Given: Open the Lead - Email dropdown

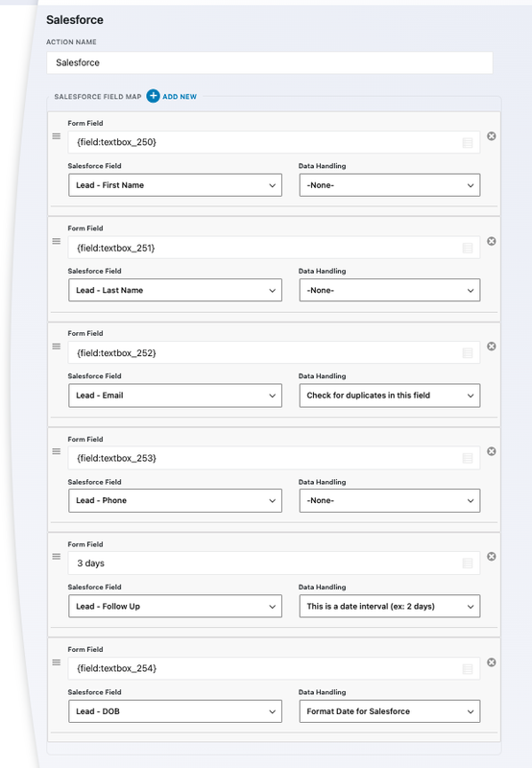Looking at the screenshot, I should coord(175,396).
